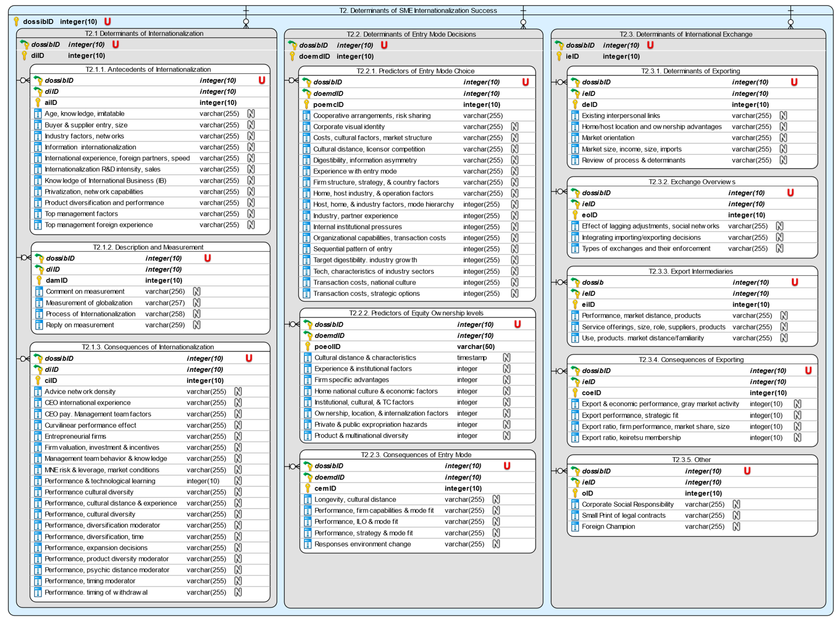The height and width of the screenshot is (623, 840).
Task: Click column icon beside Top management factors
Action: pos(38,214)
